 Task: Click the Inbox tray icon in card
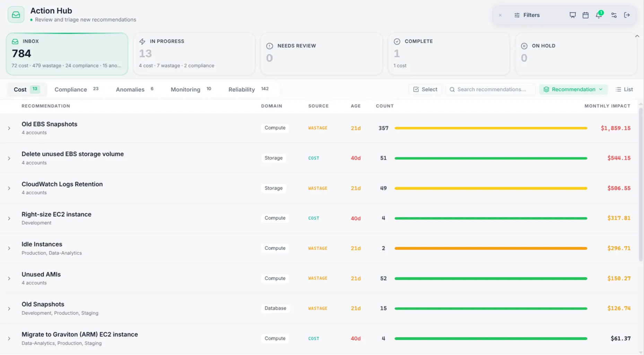15,42
